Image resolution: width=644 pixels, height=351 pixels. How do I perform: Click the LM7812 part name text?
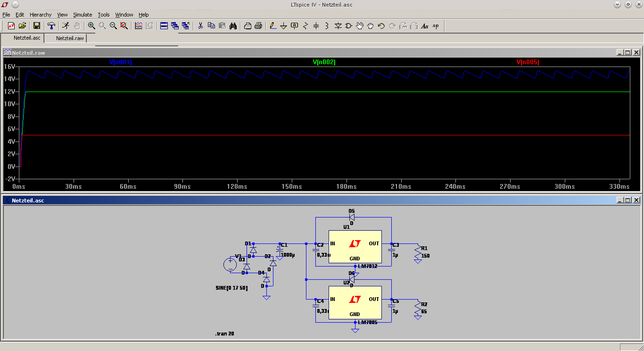click(x=368, y=266)
